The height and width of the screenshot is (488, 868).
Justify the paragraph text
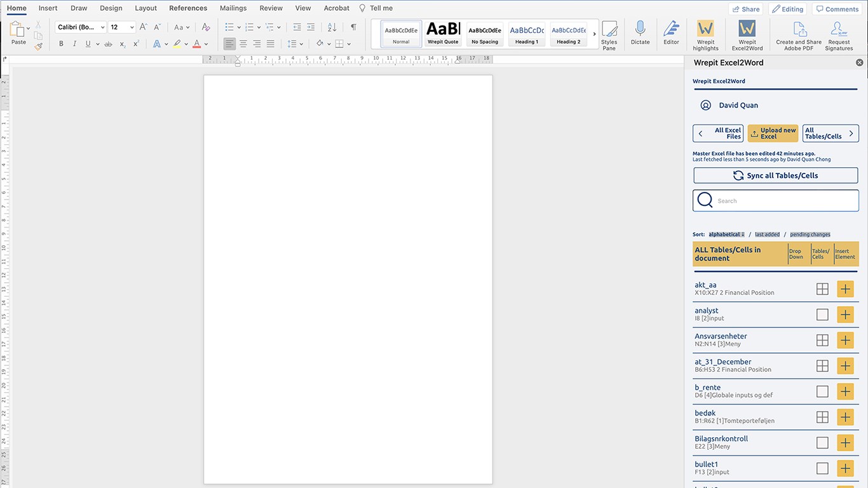pyautogui.click(x=271, y=44)
